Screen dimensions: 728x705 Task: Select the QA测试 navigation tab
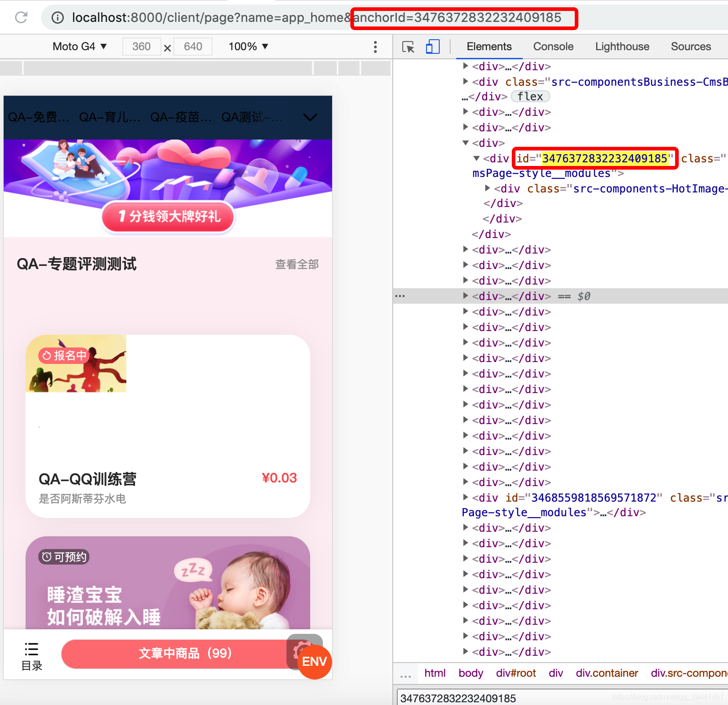coord(252,117)
